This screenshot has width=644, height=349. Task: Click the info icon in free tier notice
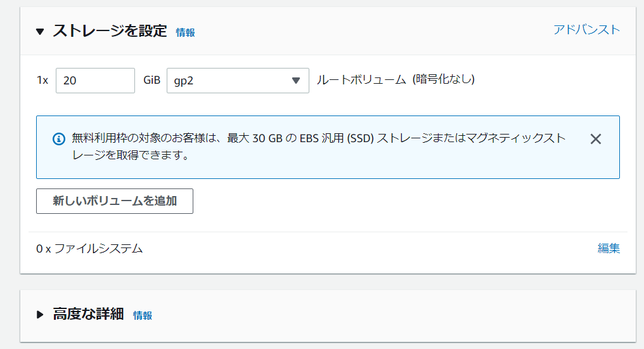[x=58, y=138]
